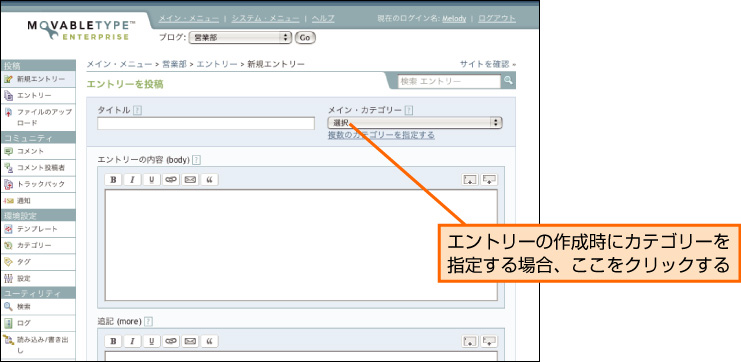The image size is (741, 362).
Task: Open トラックバック in sidebar
Action: (x=38, y=184)
